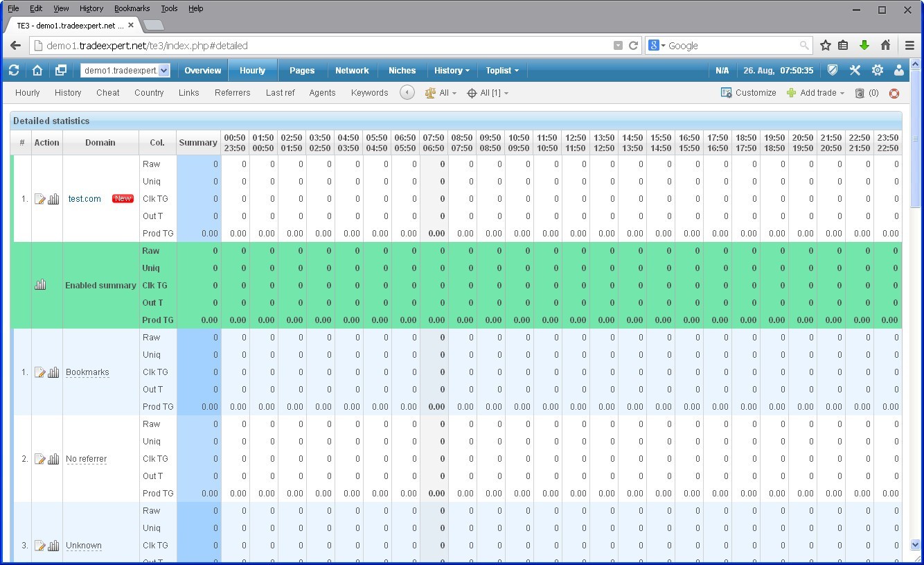Screen dimensions: 924x565
Task: Open the settings gear icon
Action: [x=878, y=70]
